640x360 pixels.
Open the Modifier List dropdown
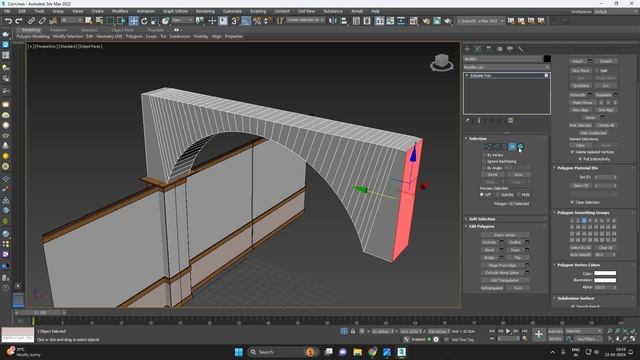coord(507,67)
